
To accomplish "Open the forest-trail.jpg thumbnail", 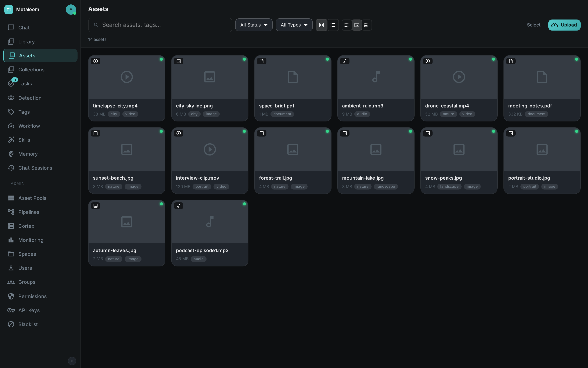I will point(293,149).
